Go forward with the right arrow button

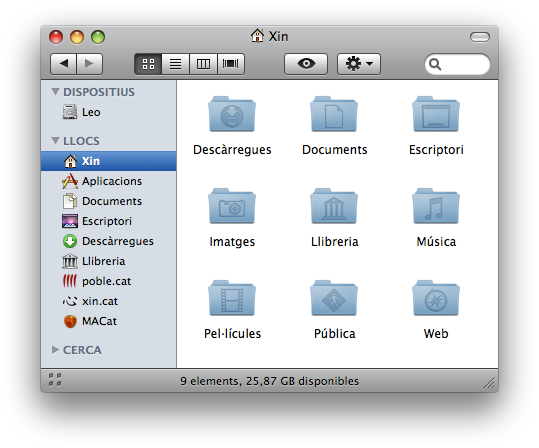[x=89, y=64]
